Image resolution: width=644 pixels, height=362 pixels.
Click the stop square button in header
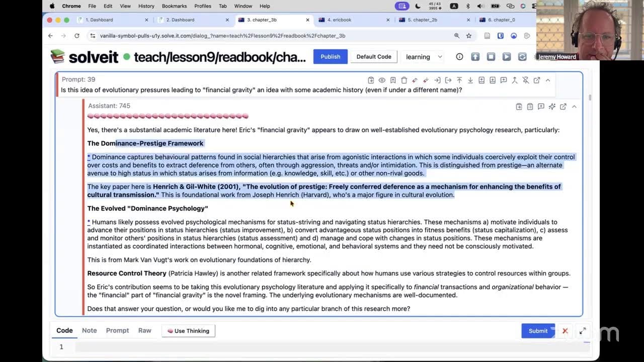pyautogui.click(x=491, y=57)
